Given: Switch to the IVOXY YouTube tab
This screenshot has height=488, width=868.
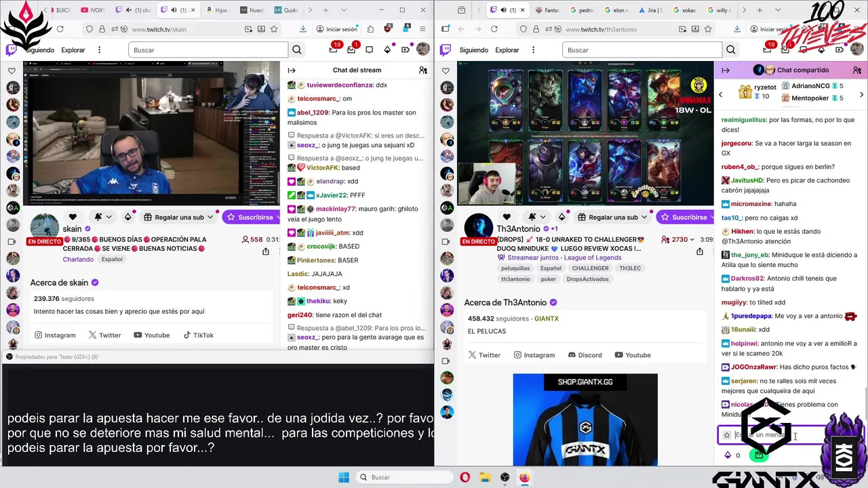Looking at the screenshot, I should pyautogui.click(x=94, y=10).
